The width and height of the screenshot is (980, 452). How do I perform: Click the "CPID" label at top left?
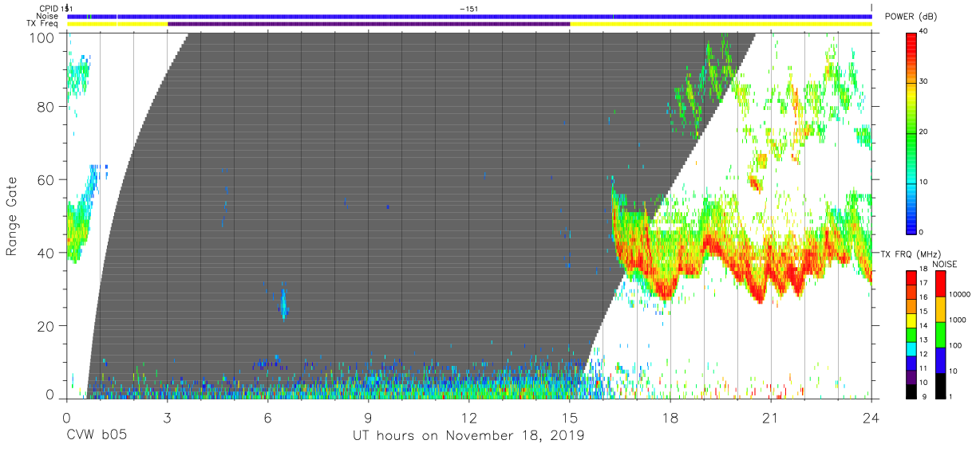coord(49,8)
